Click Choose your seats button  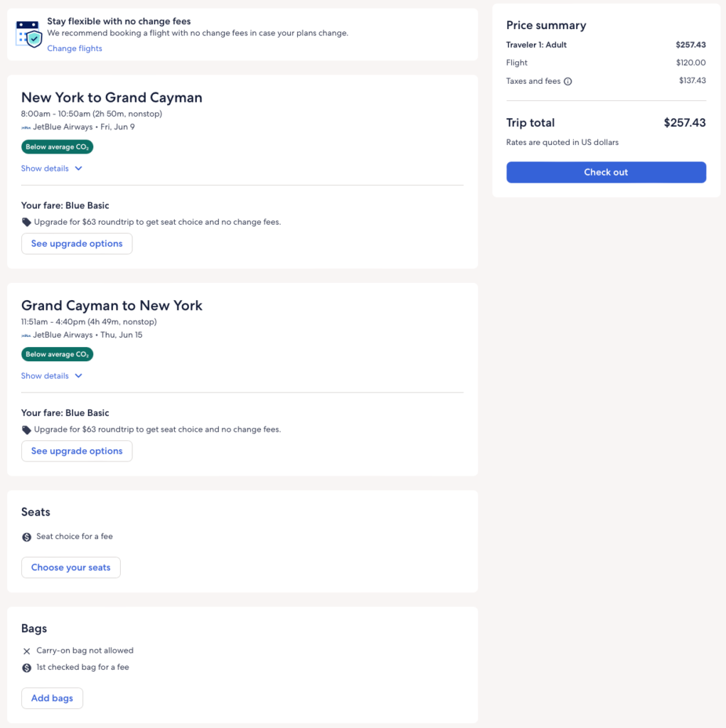(71, 567)
